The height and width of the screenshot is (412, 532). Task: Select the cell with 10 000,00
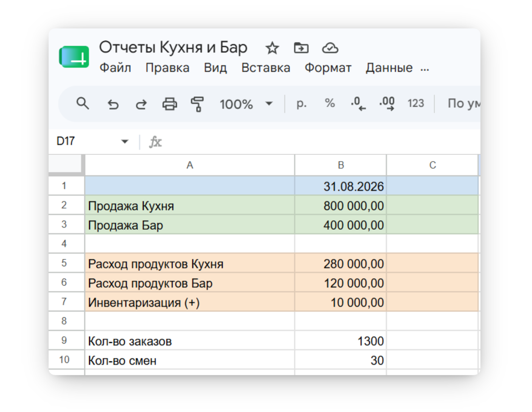coord(341,301)
